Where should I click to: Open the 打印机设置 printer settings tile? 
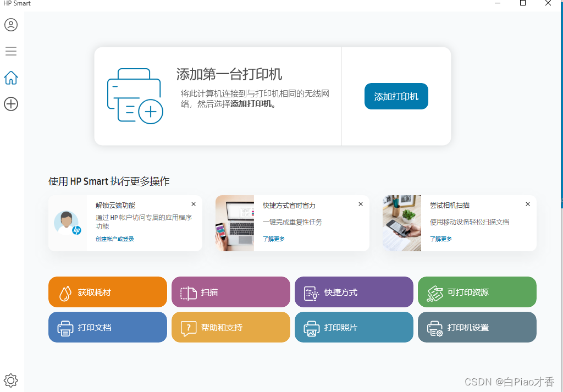pyautogui.click(x=477, y=327)
